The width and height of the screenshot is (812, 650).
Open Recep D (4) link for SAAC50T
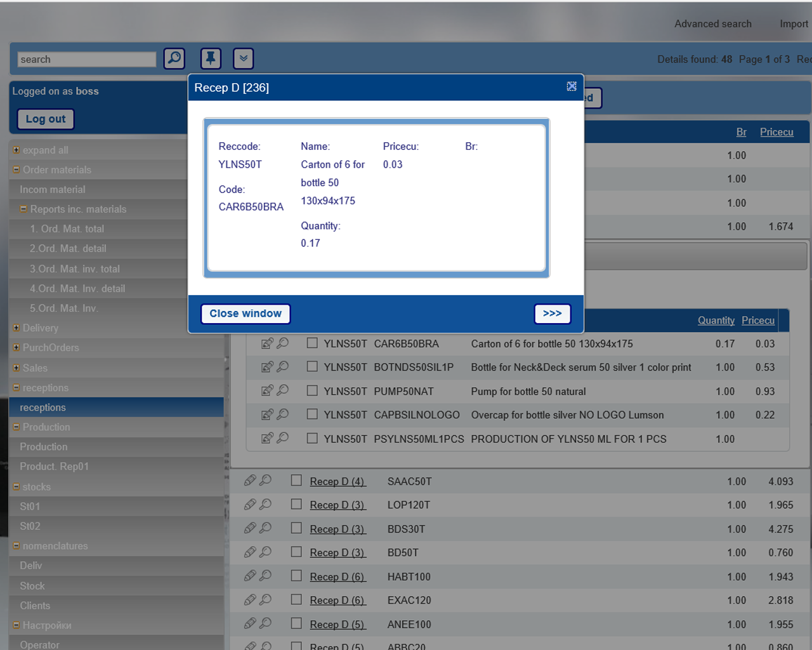coord(337,481)
